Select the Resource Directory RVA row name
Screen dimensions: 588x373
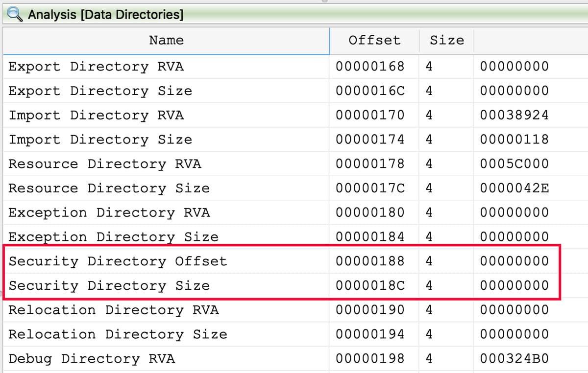[105, 163]
